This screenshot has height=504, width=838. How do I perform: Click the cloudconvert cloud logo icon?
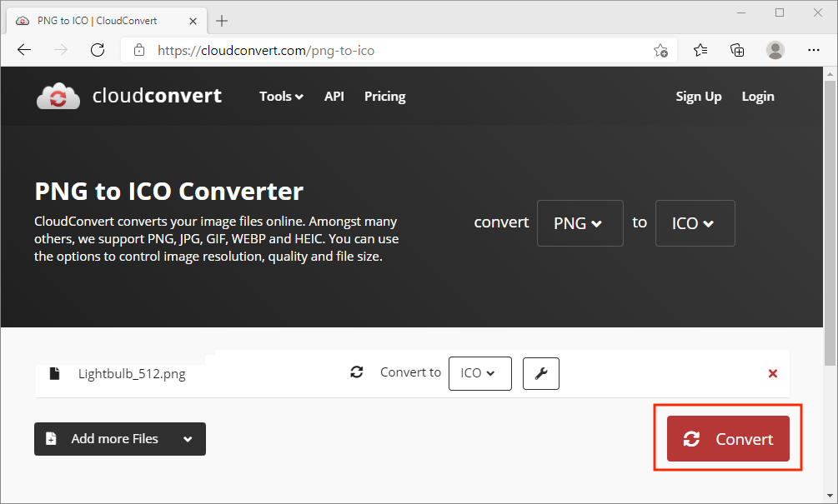(58, 96)
